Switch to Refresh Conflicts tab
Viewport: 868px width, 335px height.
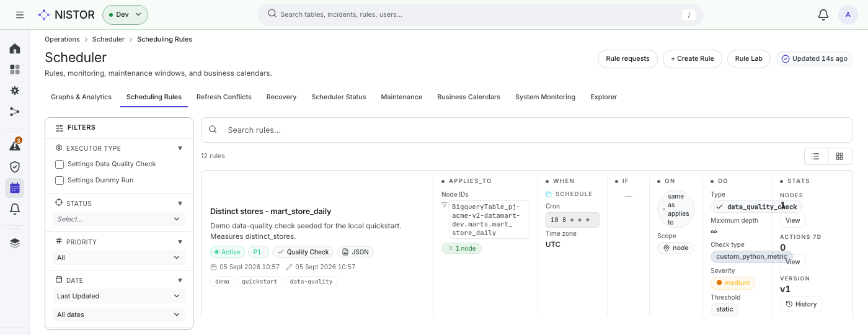pos(224,97)
